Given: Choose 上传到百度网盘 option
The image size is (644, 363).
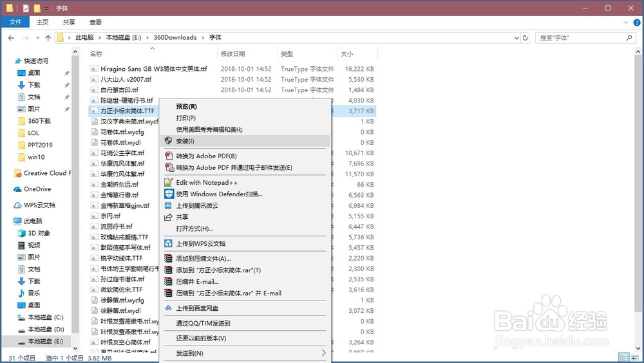Looking at the screenshot, I should pos(245,308).
